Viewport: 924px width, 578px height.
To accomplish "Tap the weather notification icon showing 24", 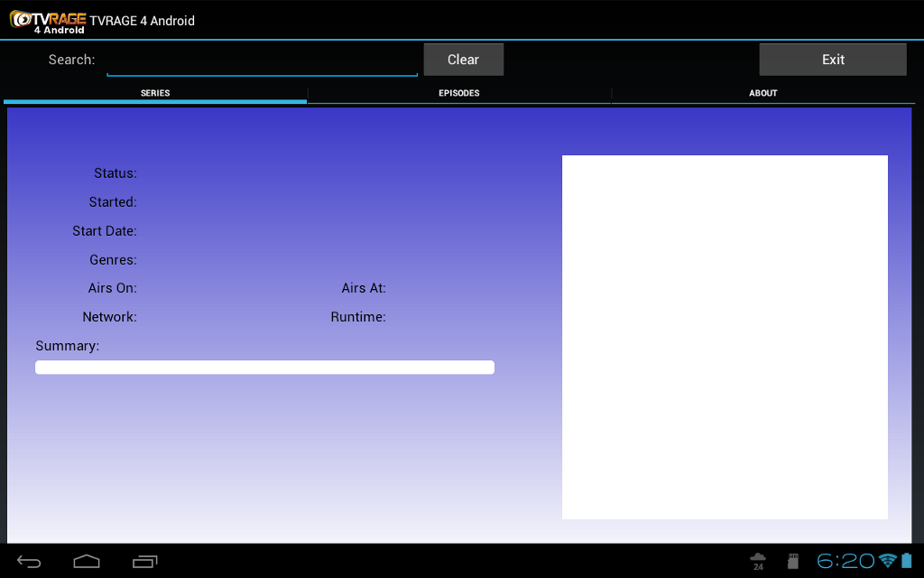I will (x=758, y=562).
